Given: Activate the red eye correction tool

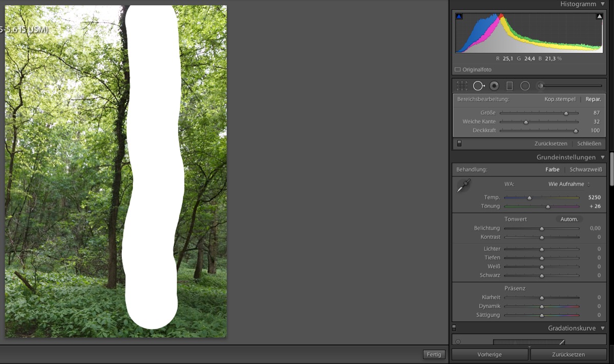Looking at the screenshot, I should click(x=494, y=86).
